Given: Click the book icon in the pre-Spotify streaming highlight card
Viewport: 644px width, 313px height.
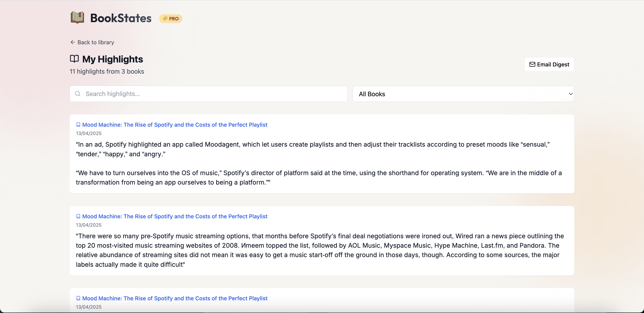Looking at the screenshot, I should (x=78, y=216).
